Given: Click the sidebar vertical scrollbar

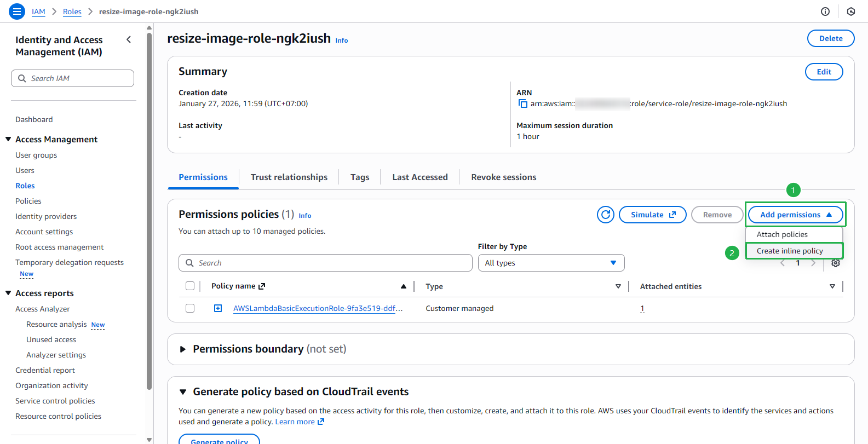Looking at the screenshot, I should coord(150,211).
